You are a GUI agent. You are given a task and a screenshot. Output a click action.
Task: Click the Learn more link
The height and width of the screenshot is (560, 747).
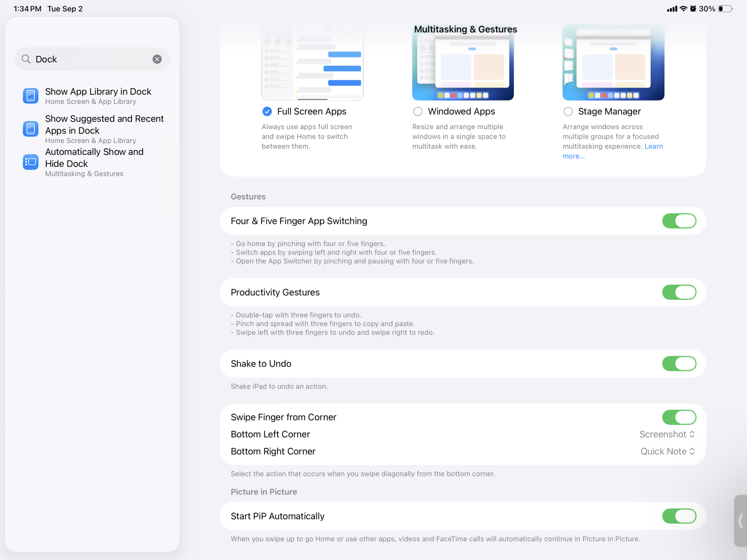654,146
